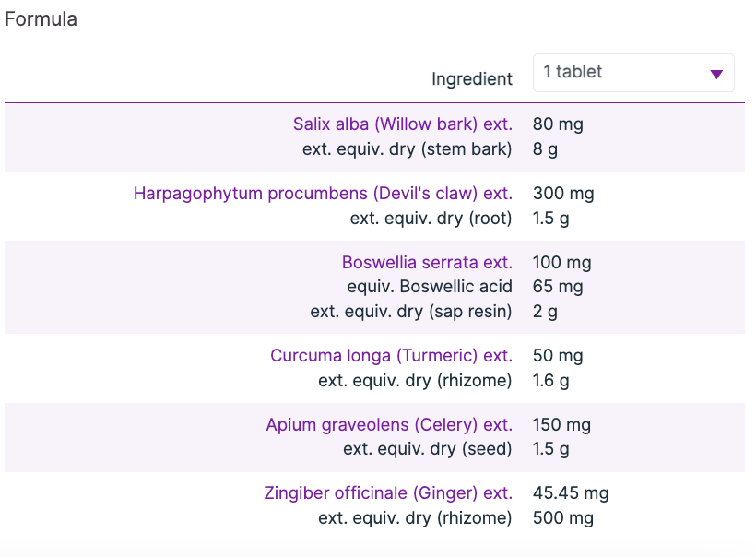756x557 pixels.
Task: Select the Apium graveolens (Celery) ext. link
Action: pyautogui.click(x=389, y=425)
